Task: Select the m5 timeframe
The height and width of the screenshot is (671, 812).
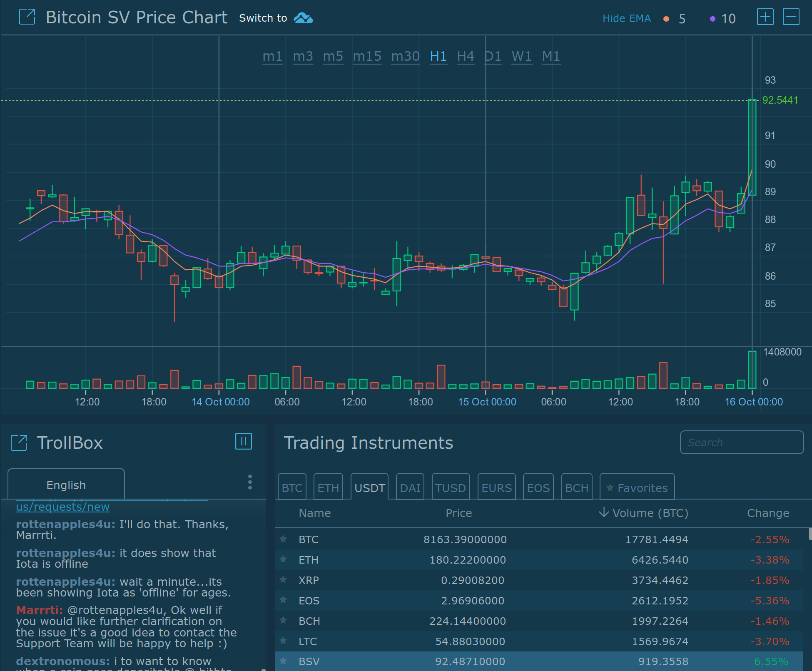Action: [333, 56]
